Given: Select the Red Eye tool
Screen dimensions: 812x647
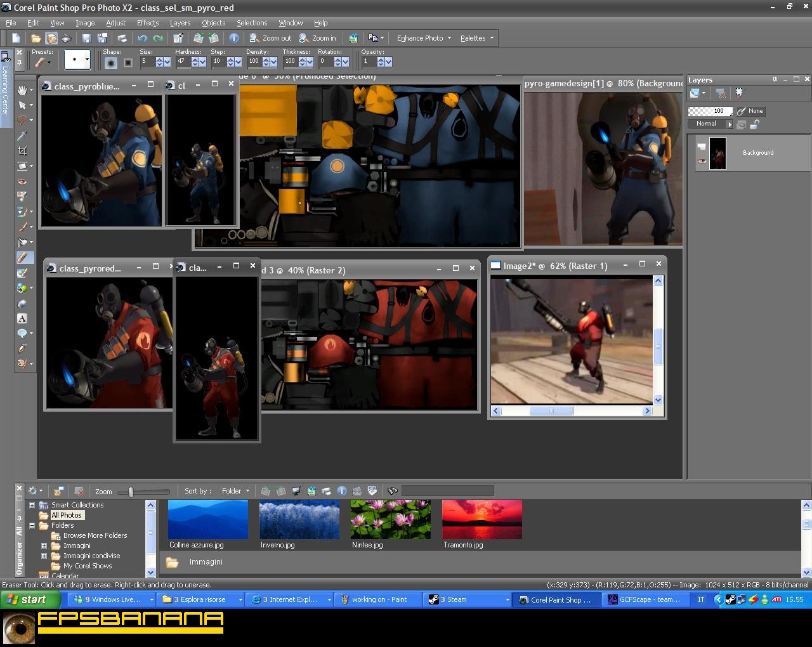Looking at the screenshot, I should click(22, 181).
